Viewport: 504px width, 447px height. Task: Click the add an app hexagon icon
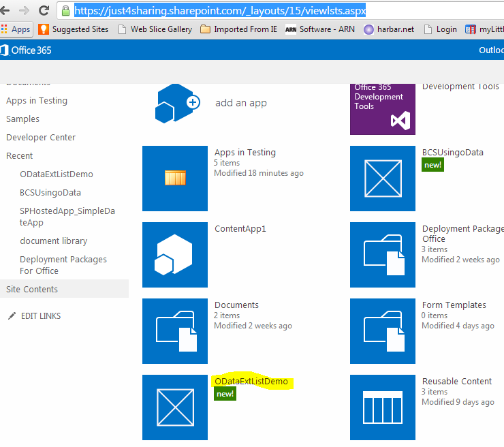point(178,104)
